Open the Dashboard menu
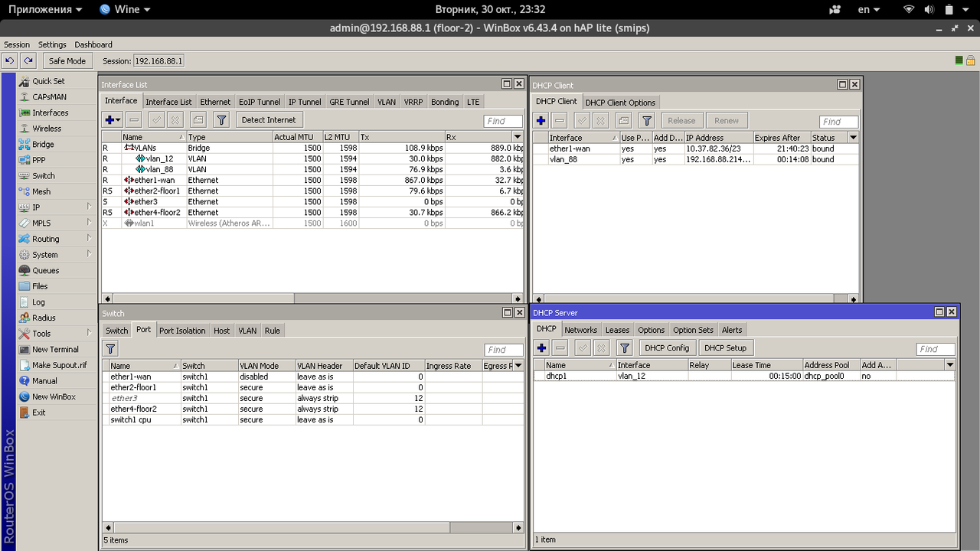 93,44
